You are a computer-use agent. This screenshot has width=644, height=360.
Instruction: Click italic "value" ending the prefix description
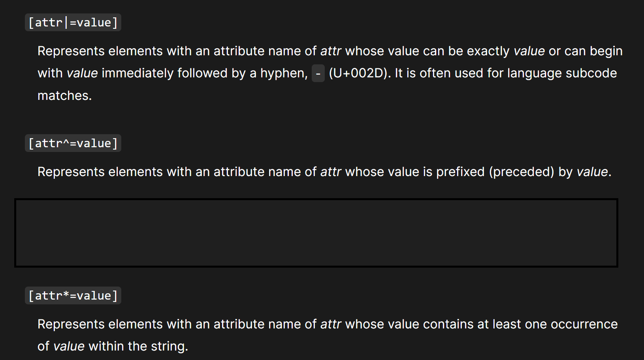592,172
